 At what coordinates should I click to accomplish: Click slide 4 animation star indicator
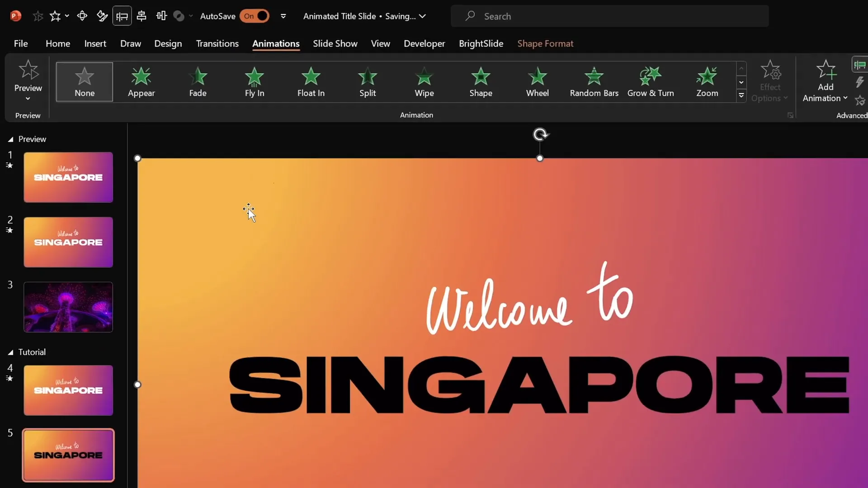(x=9, y=378)
